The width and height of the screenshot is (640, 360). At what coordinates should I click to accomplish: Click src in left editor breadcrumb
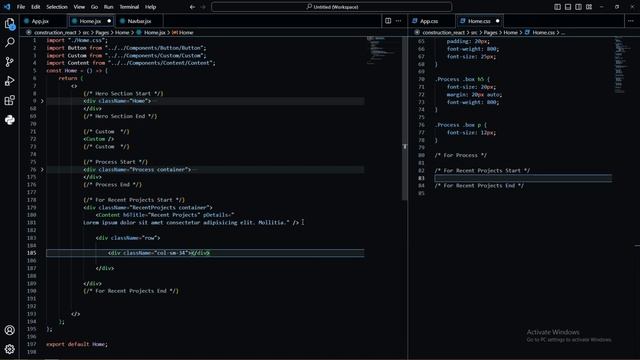[86, 32]
